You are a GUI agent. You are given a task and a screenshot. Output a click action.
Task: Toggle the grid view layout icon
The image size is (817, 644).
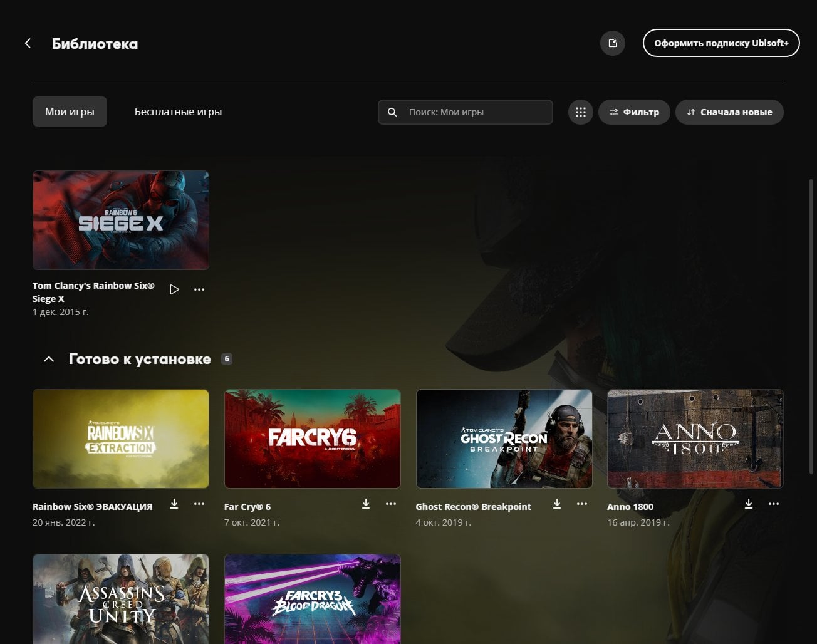click(x=581, y=112)
